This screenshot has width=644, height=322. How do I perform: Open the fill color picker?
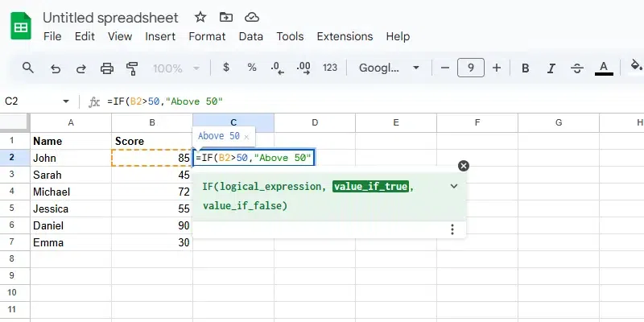coord(636,67)
